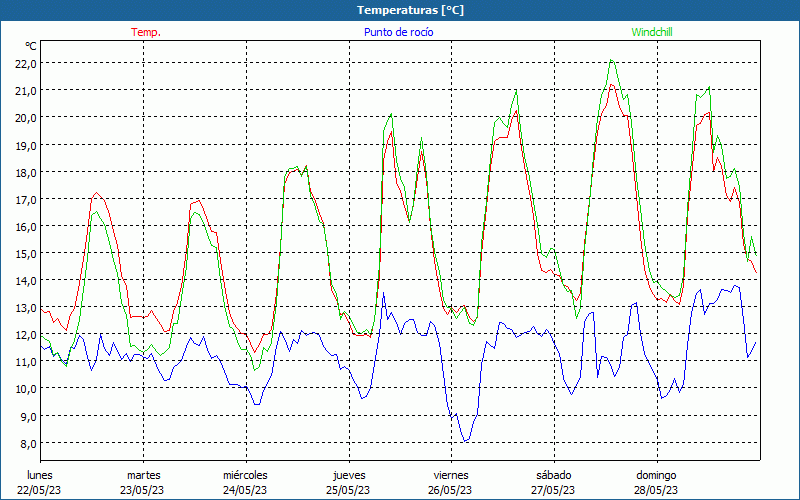Click the 10,0 y-axis value
This screenshot has width=800, height=500.
point(26,389)
